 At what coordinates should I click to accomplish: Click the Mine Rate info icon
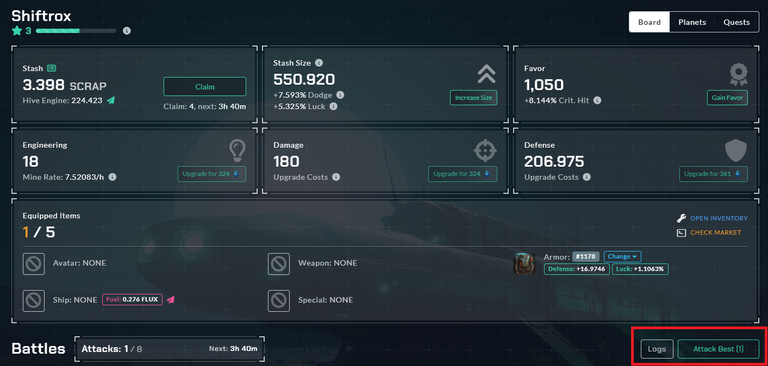click(x=112, y=177)
